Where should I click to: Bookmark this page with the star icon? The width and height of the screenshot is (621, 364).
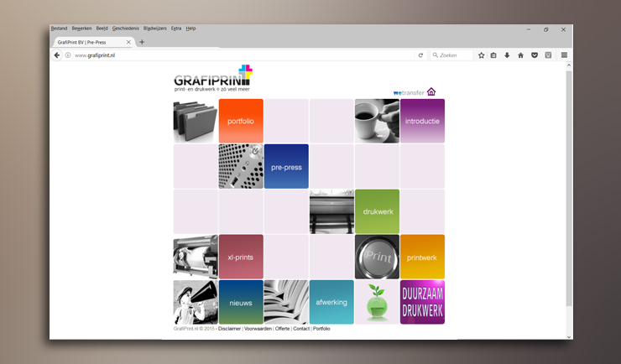point(481,55)
